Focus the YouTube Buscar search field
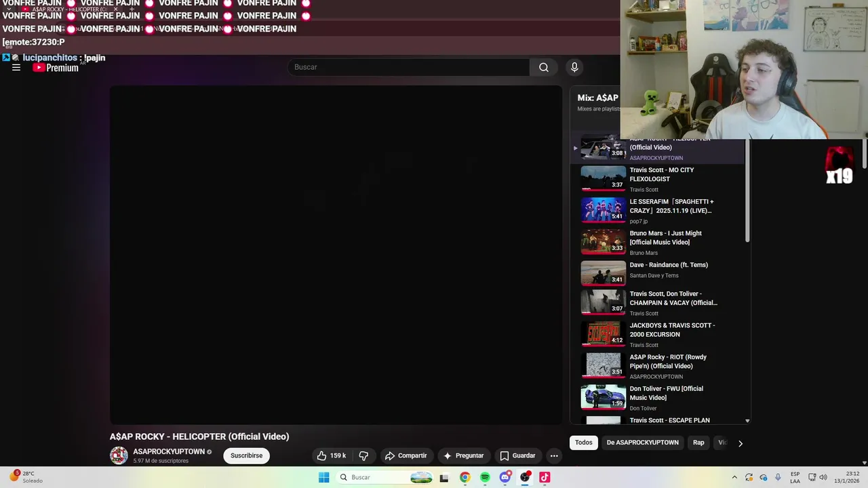 (x=409, y=67)
